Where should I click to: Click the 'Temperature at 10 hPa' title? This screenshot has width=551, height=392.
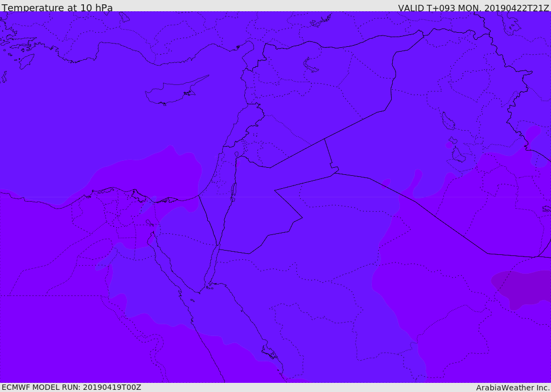pos(57,8)
